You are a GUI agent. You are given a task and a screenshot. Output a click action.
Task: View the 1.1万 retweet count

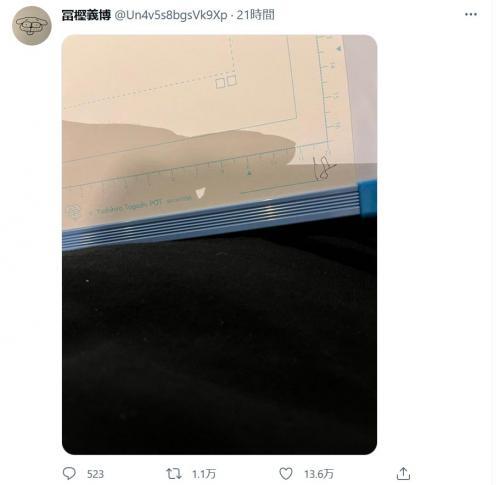tap(204, 474)
